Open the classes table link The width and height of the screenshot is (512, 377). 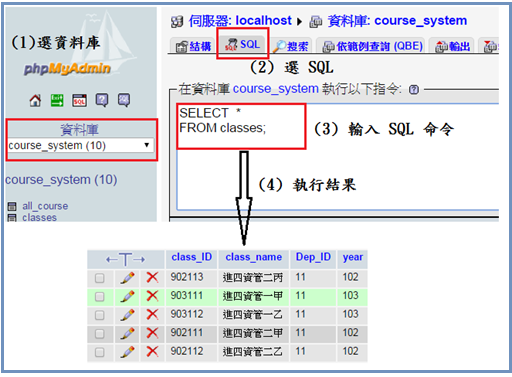(39, 218)
